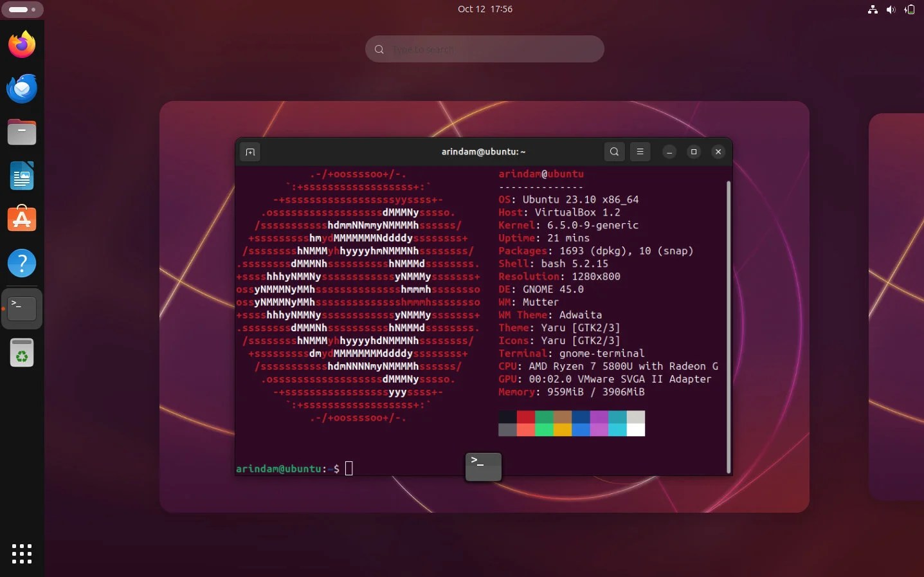Click the 'CPU: AMD Ryzen 7 5800U' line

tap(608, 367)
